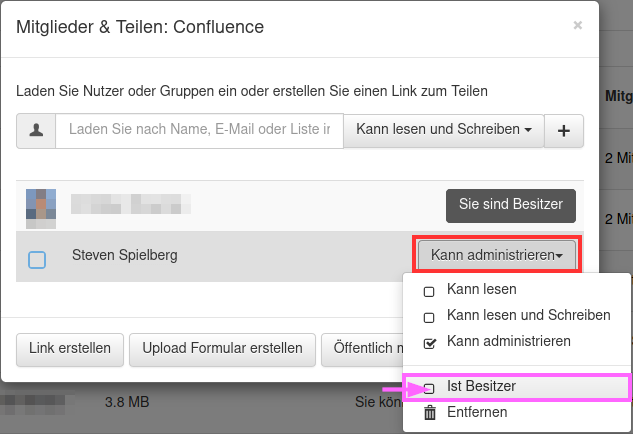The width and height of the screenshot is (633, 434).
Task: Focus the name or e-mail invite field
Action: [x=198, y=131]
